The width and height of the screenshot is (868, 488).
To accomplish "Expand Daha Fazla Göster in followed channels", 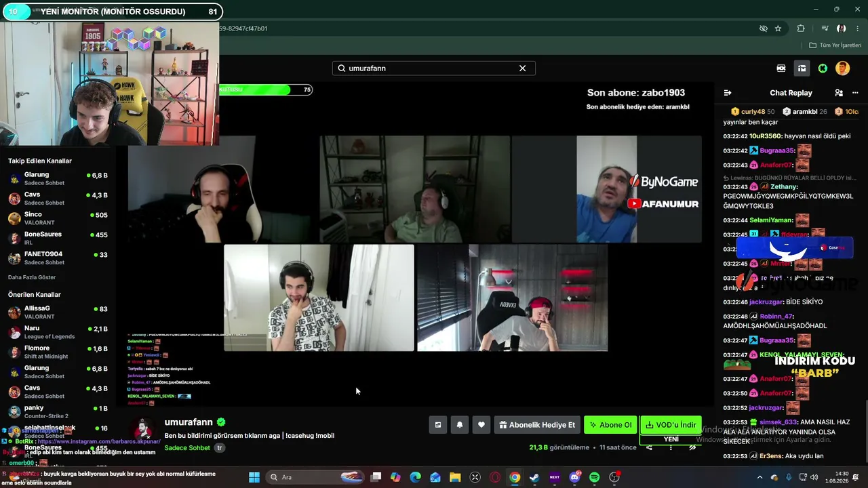I will (32, 277).
